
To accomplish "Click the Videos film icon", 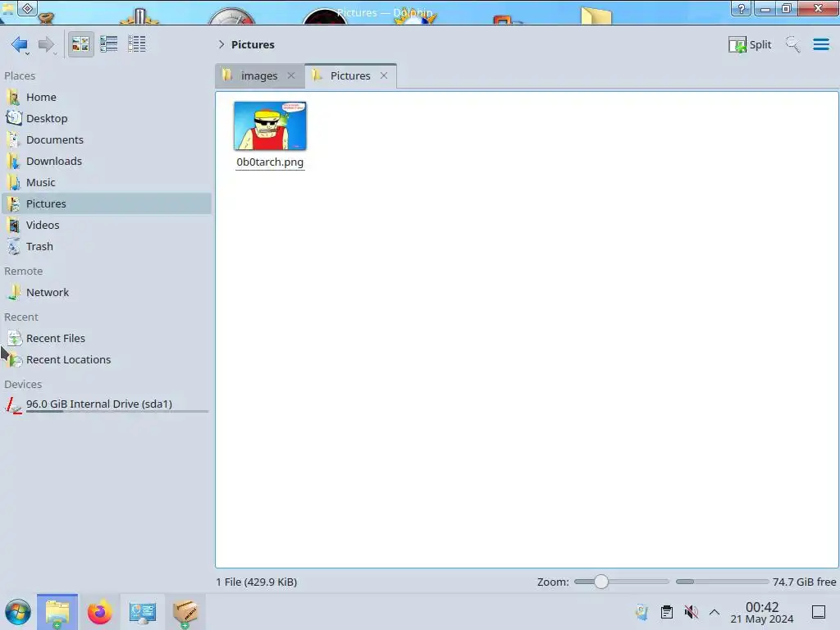I will tap(13, 225).
